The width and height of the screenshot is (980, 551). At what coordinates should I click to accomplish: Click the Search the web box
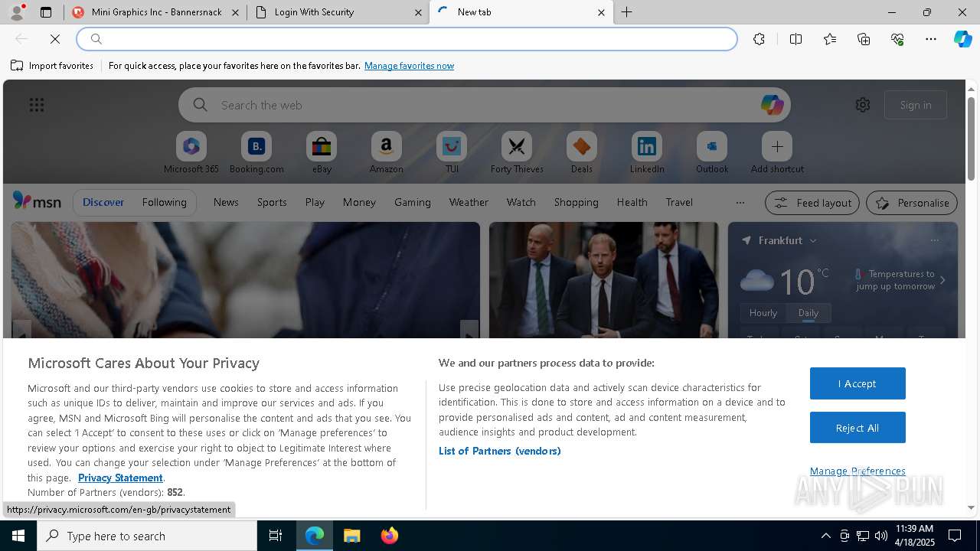485,105
